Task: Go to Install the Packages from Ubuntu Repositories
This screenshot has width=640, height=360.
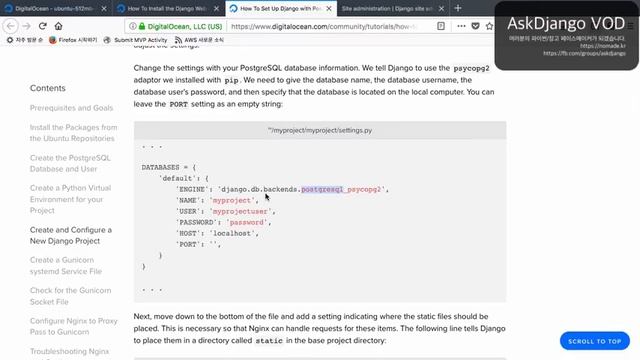Action: tap(73, 133)
